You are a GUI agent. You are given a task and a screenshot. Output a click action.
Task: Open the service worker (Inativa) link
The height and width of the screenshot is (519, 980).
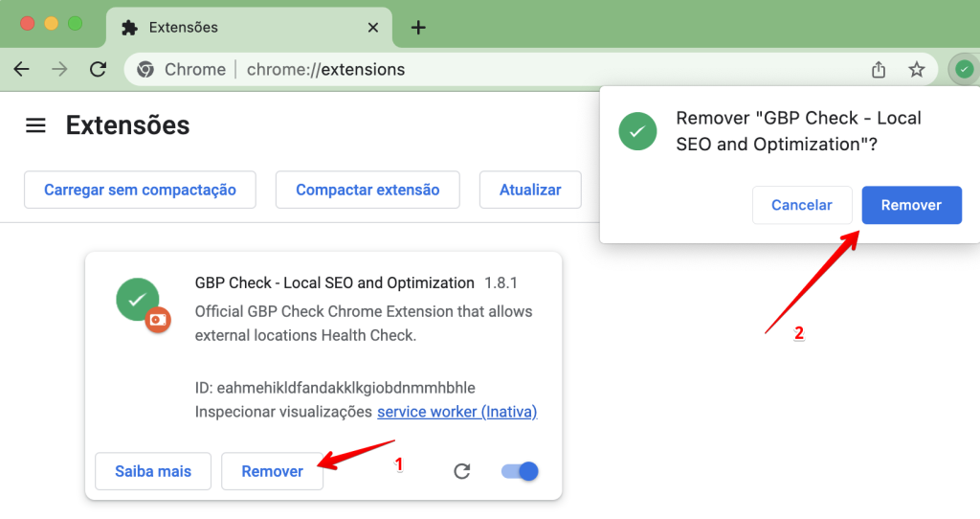457,412
